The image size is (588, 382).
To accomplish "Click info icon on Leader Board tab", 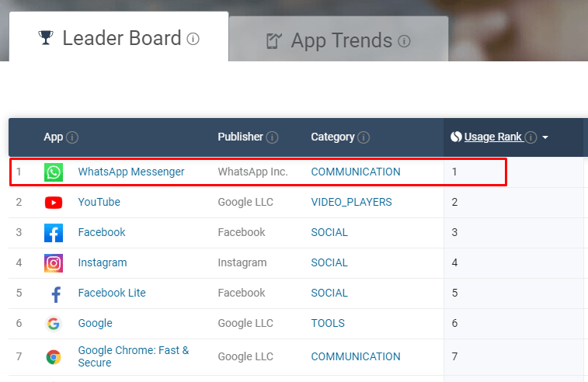I will pyautogui.click(x=193, y=39).
